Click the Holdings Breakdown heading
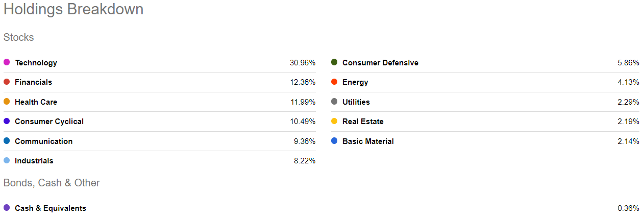644x218 pixels. tap(73, 9)
